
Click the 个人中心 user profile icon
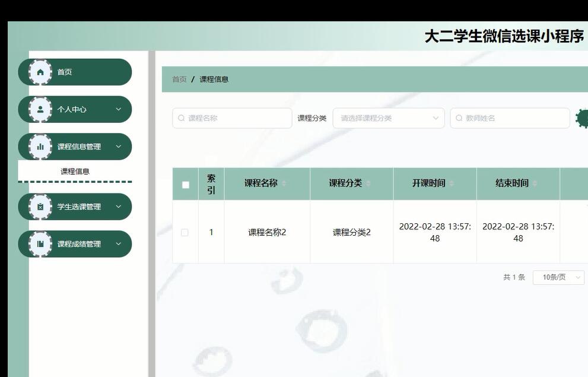click(40, 109)
